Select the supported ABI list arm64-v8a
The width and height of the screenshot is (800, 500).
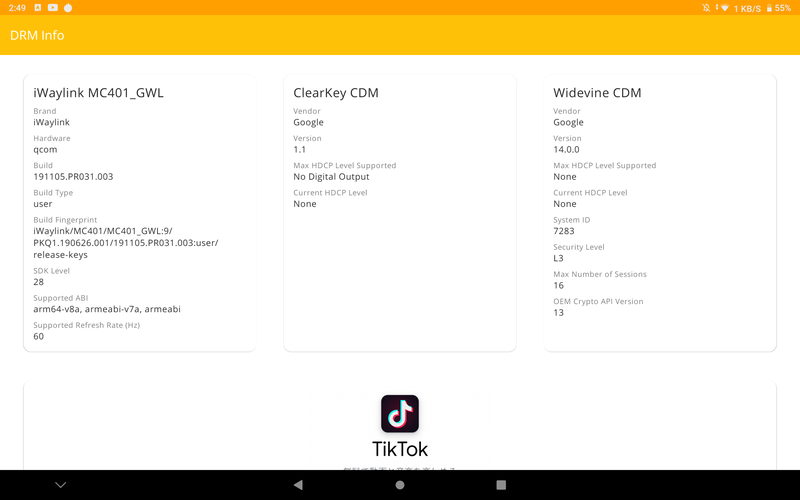tap(107, 309)
